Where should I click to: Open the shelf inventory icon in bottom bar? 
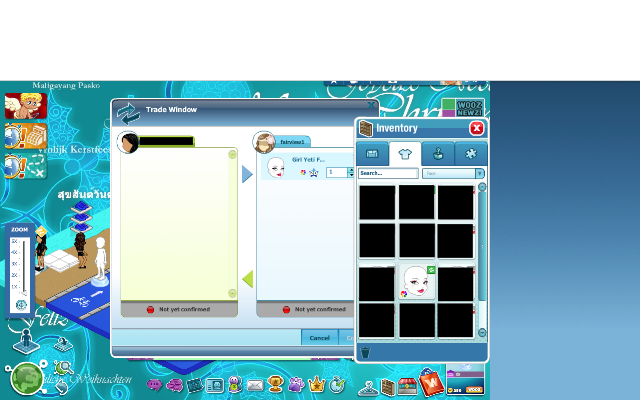click(388, 388)
